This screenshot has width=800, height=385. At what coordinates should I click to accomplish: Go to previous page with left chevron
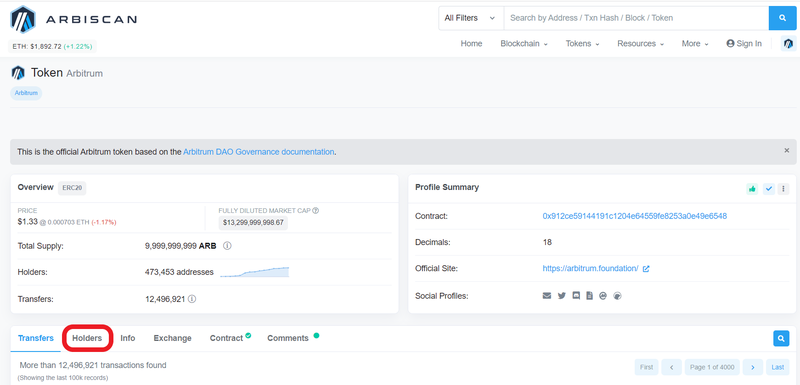pos(671,367)
